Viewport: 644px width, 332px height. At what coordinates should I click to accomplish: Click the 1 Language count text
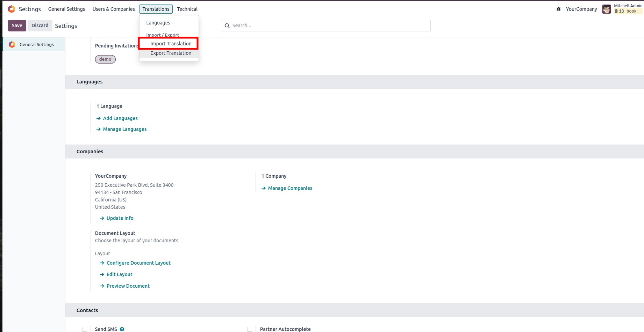(109, 106)
